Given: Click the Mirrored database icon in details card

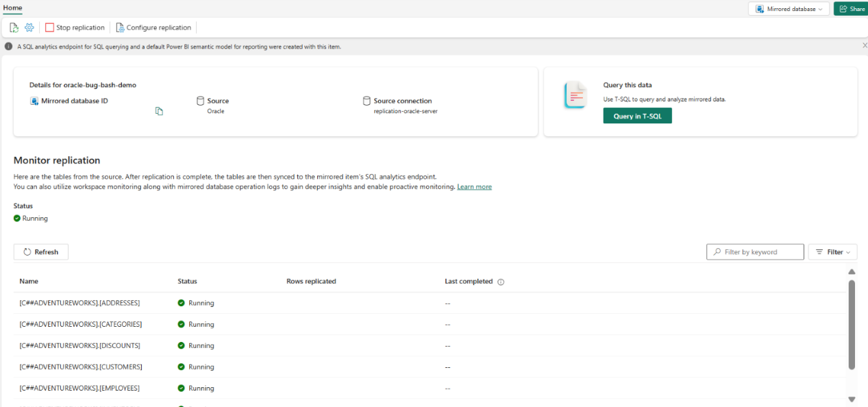Looking at the screenshot, I should [x=35, y=101].
